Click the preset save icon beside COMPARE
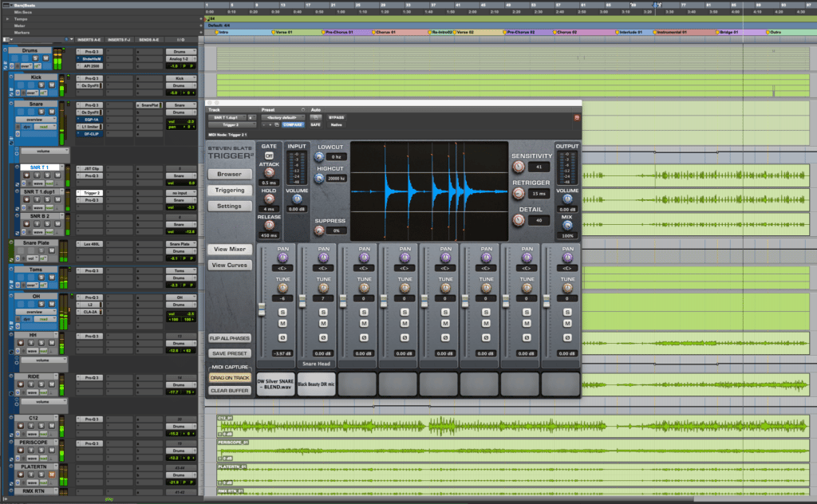Image resolution: width=817 pixels, height=504 pixels. 277,125
